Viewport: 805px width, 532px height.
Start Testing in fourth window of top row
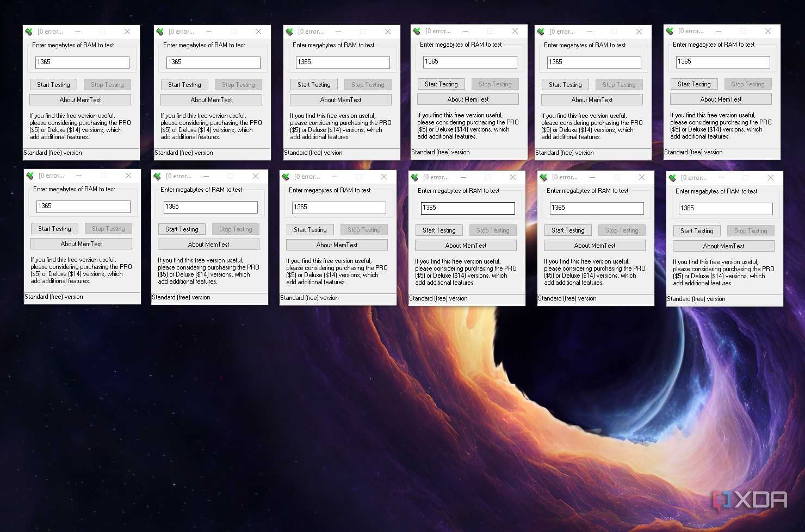(441, 84)
